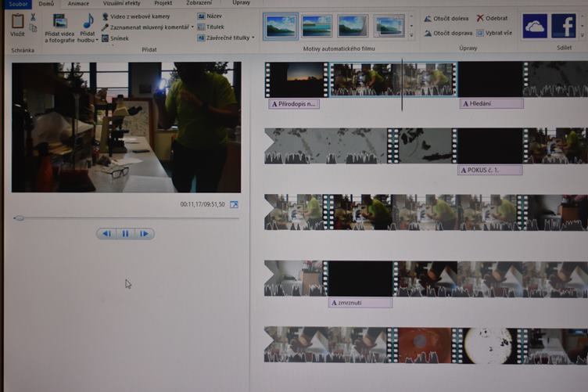Expand the Závěrečné titulky dropdown arrow
Image resolution: width=588 pixels, height=392 pixels.
click(x=253, y=38)
